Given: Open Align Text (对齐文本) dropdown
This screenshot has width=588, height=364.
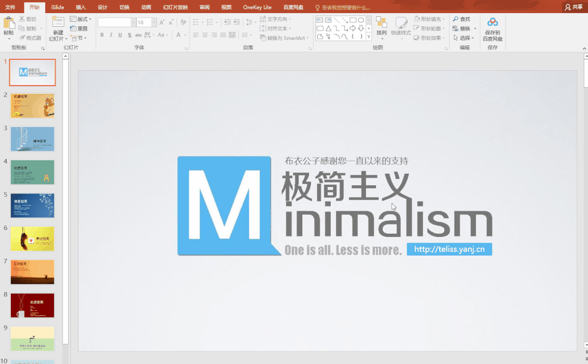Looking at the screenshot, I should [275, 28].
